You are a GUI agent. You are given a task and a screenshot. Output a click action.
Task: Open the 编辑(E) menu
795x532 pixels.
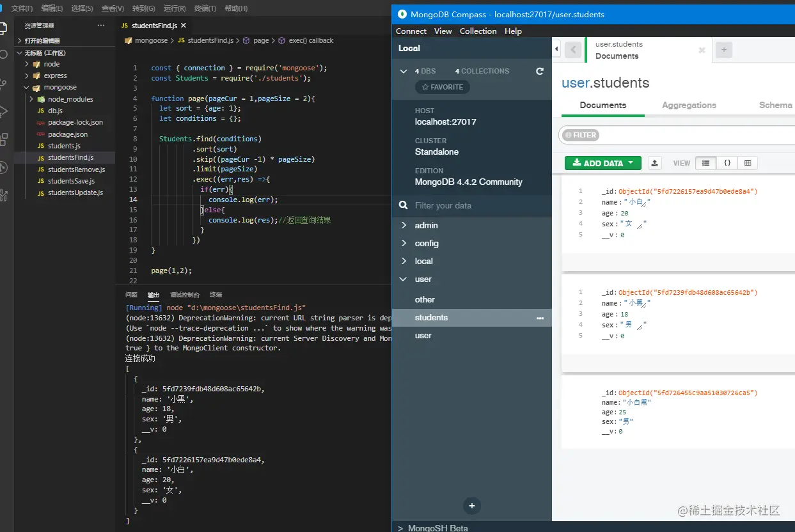pyautogui.click(x=52, y=8)
